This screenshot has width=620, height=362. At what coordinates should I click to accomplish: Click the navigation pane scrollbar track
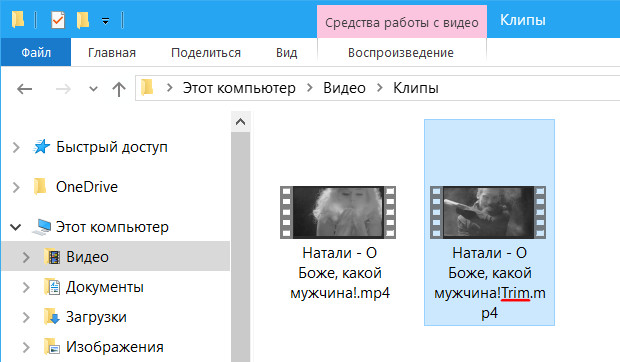240,247
